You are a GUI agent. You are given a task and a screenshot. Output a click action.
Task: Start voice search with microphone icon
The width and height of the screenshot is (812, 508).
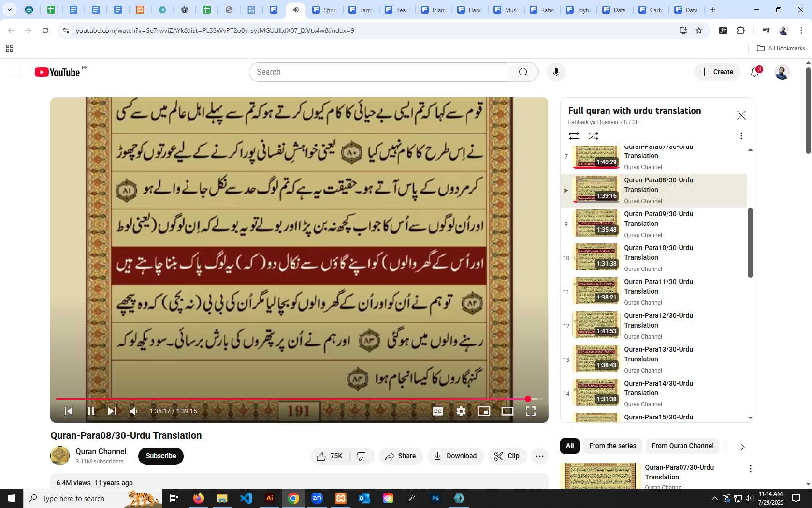556,72
